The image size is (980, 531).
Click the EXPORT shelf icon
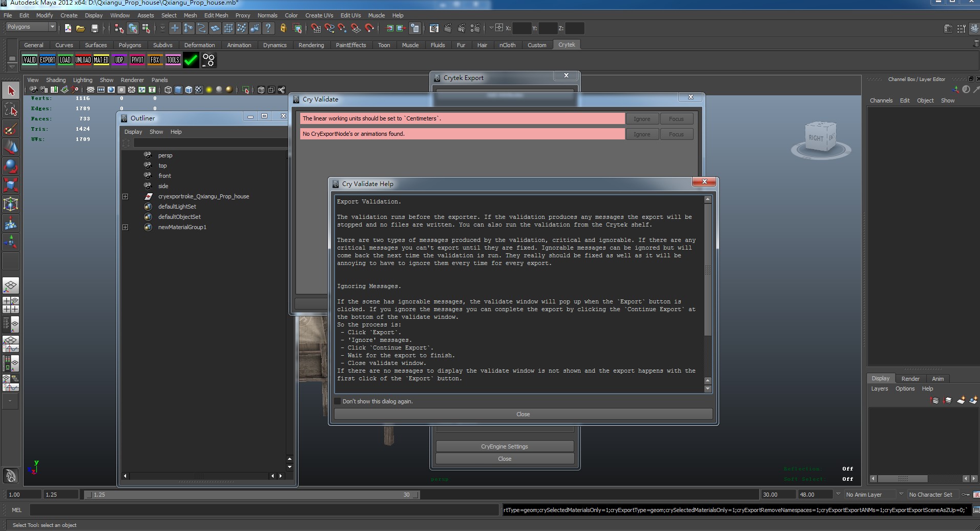48,60
